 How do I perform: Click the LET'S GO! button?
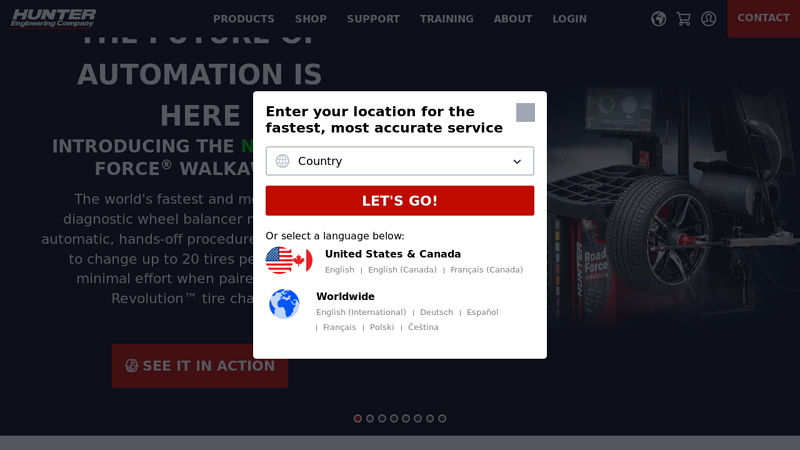pyautogui.click(x=399, y=201)
